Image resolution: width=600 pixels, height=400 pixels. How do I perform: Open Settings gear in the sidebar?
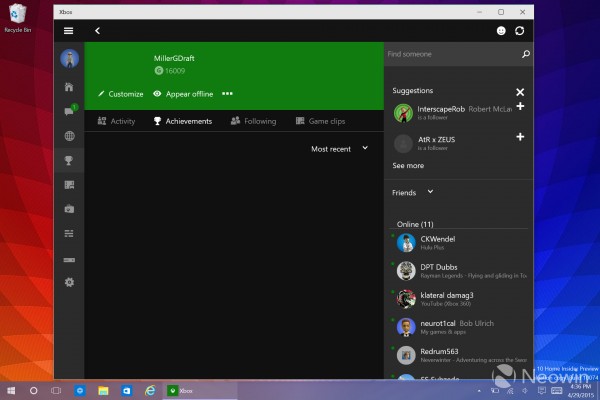[x=68, y=282]
